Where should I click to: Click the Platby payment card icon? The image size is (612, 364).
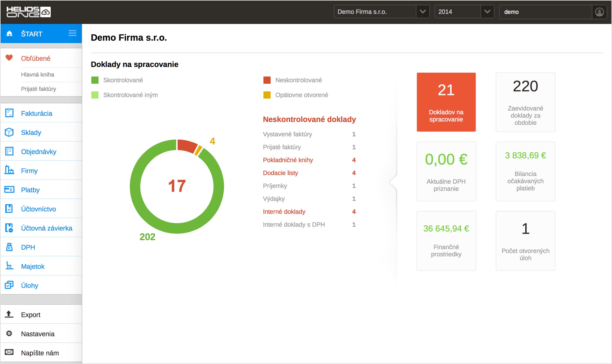(9, 189)
